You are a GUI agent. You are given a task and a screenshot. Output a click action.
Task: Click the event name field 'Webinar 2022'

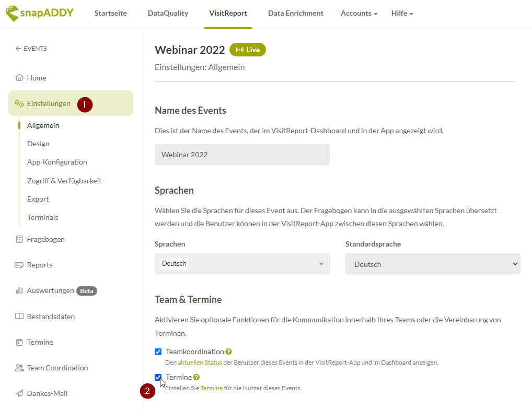242,155
